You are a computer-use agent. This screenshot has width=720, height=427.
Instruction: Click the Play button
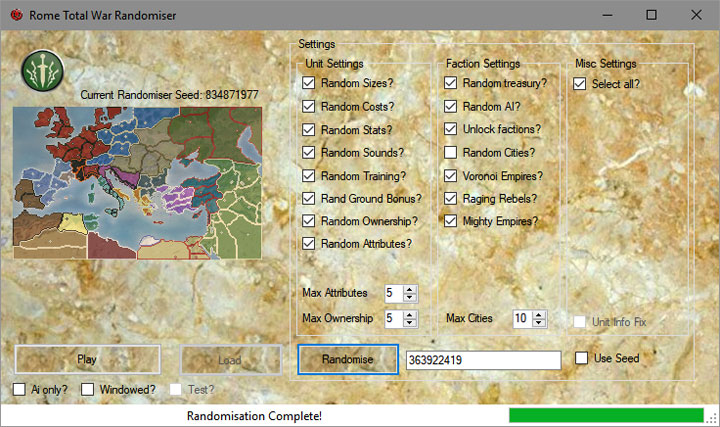click(x=87, y=359)
